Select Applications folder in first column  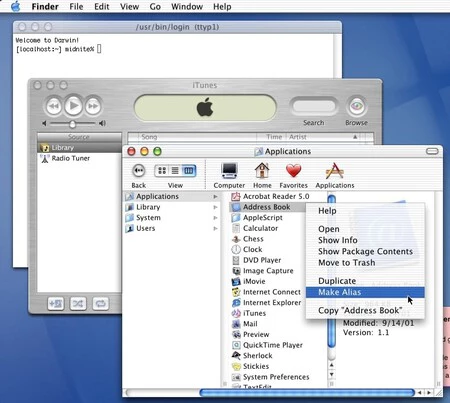(x=172, y=197)
